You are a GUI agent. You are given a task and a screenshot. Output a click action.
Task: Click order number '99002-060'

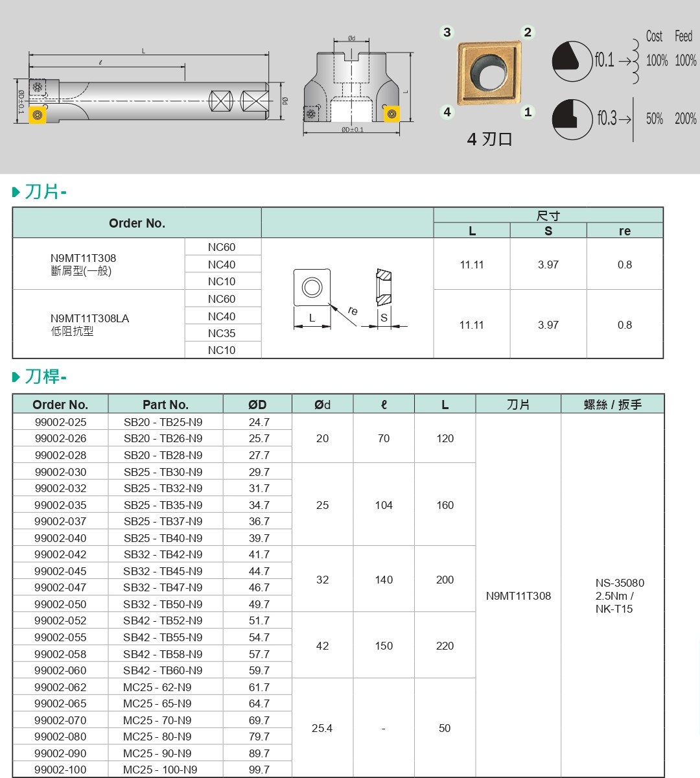(x=60, y=670)
